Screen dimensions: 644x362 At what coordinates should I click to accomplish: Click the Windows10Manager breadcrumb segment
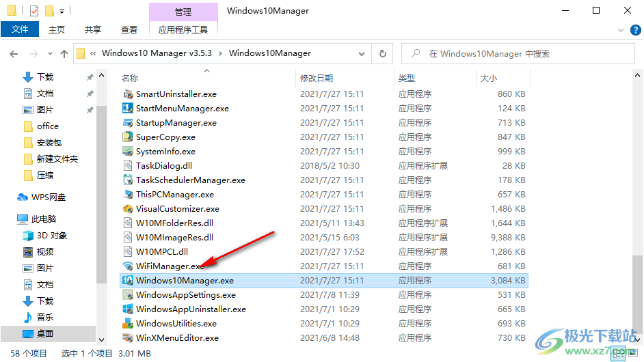point(270,53)
